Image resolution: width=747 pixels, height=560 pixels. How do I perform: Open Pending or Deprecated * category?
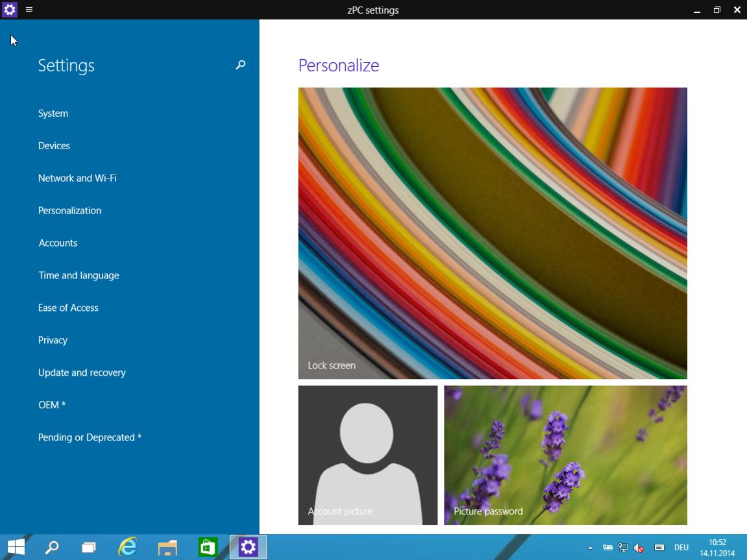click(x=90, y=437)
